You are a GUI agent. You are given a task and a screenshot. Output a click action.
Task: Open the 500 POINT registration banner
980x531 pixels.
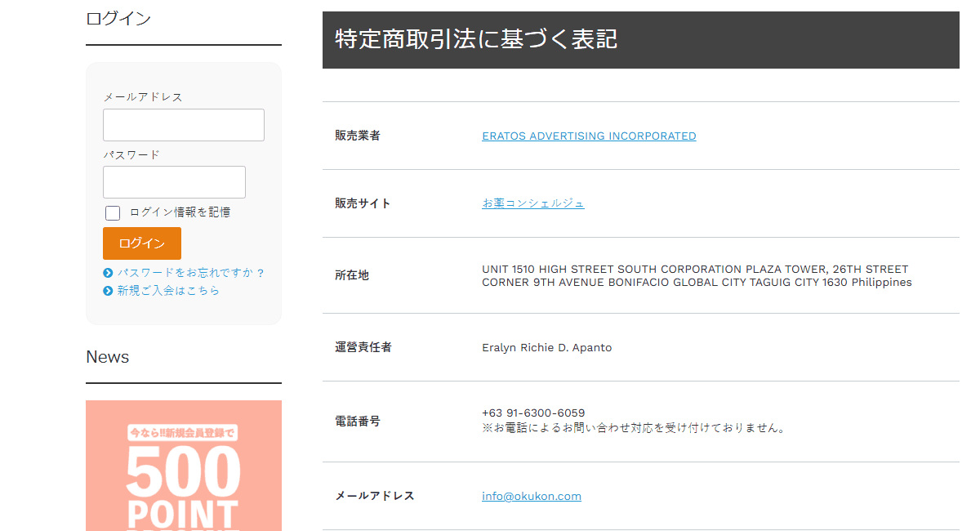[184, 466]
